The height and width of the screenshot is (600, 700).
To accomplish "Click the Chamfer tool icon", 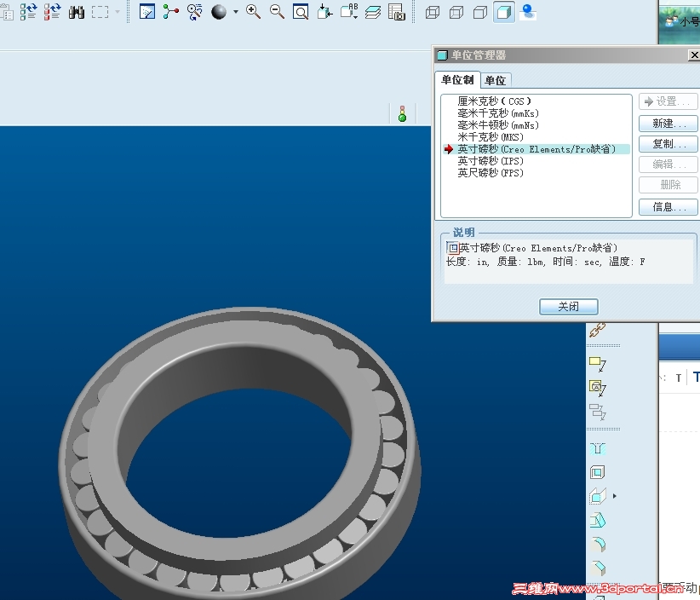I will pos(597,568).
